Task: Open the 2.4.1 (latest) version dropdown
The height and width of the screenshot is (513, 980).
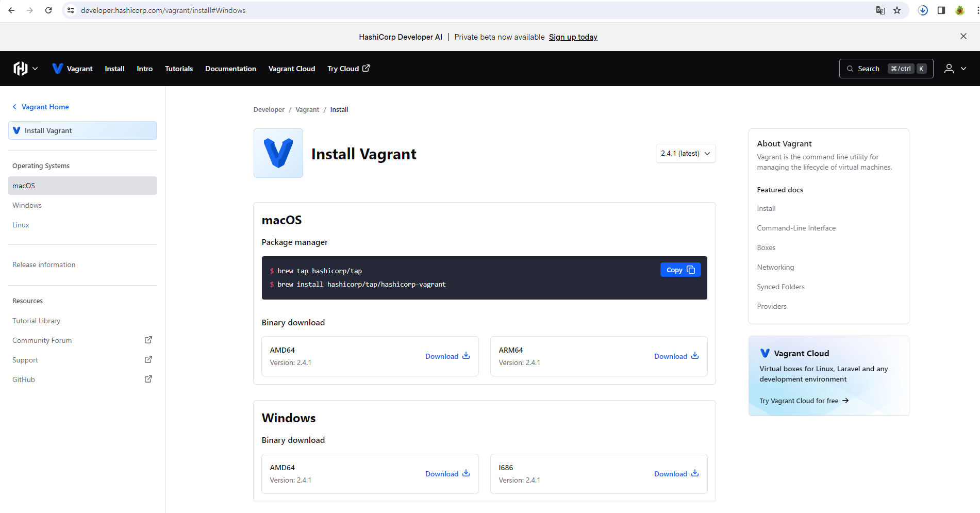Action: [x=686, y=153]
